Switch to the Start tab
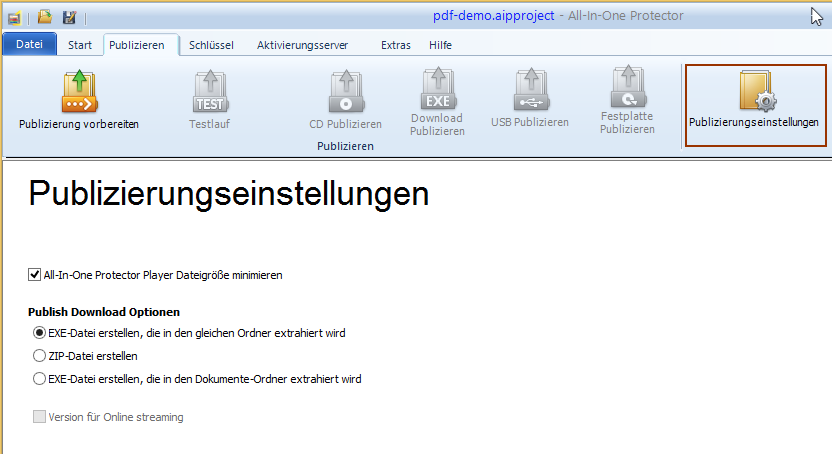 point(80,45)
